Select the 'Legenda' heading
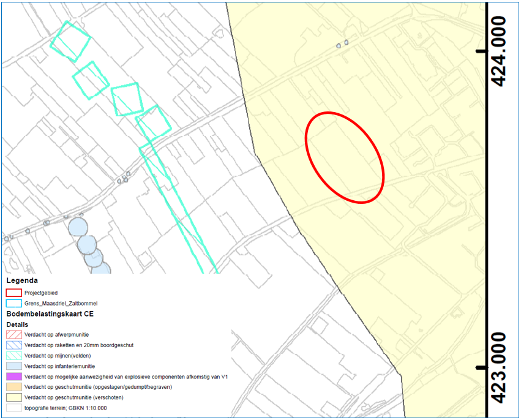The height and width of the screenshot is (420, 521). pos(22,280)
